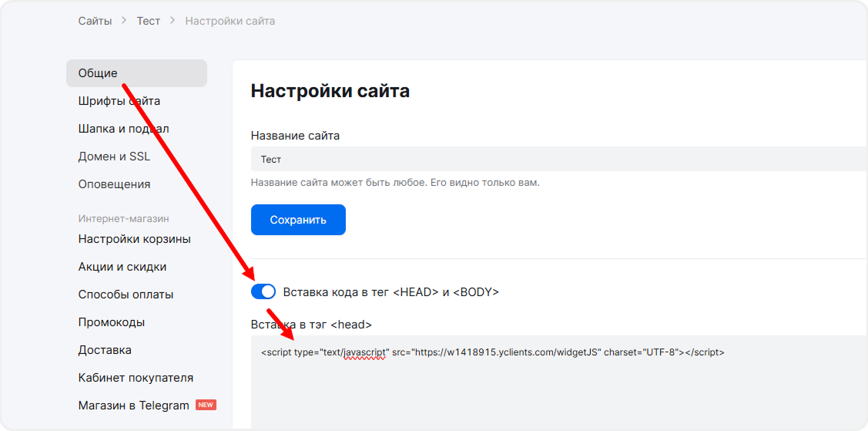Select Домен и SSL menu item

click(x=114, y=157)
